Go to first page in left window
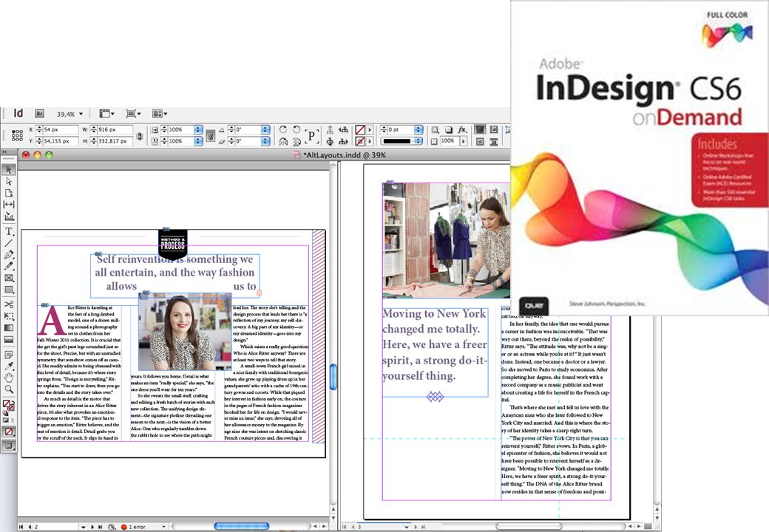The height and width of the screenshot is (532, 769). (21, 527)
